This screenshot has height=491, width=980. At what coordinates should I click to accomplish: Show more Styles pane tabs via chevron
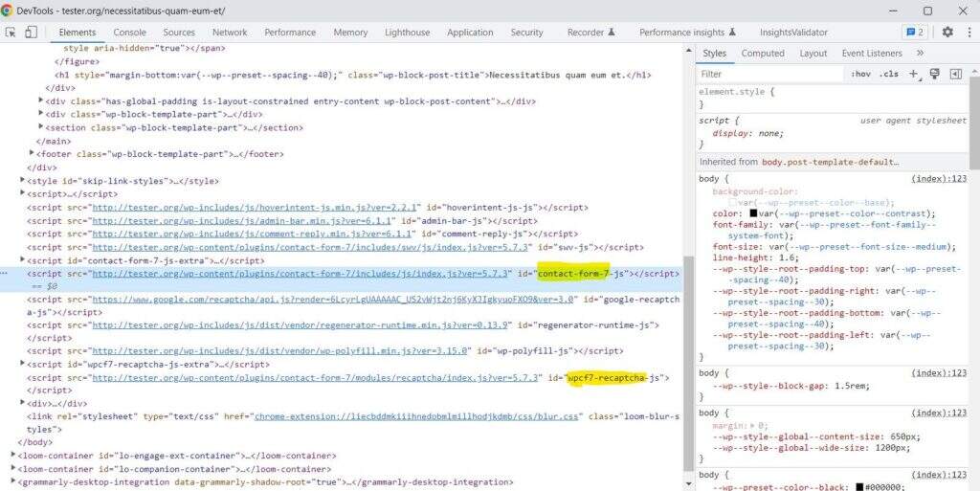point(922,54)
